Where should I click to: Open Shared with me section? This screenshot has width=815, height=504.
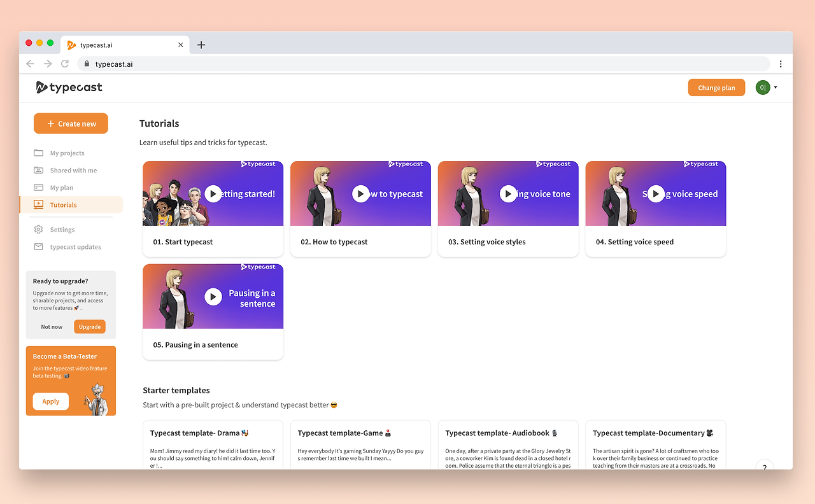74,170
